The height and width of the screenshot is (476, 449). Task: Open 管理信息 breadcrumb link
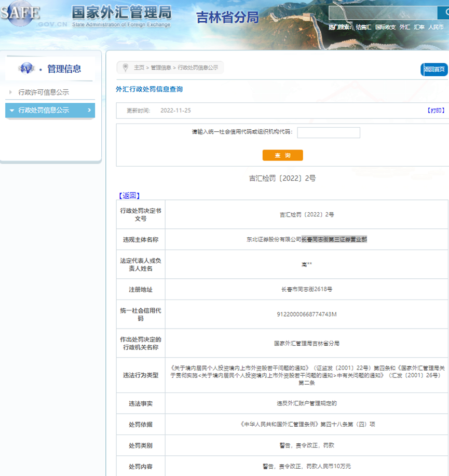point(161,68)
